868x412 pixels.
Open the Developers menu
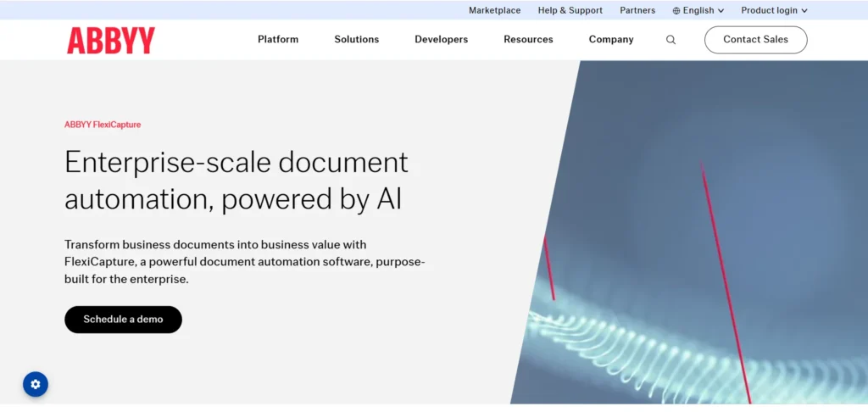[x=441, y=39]
